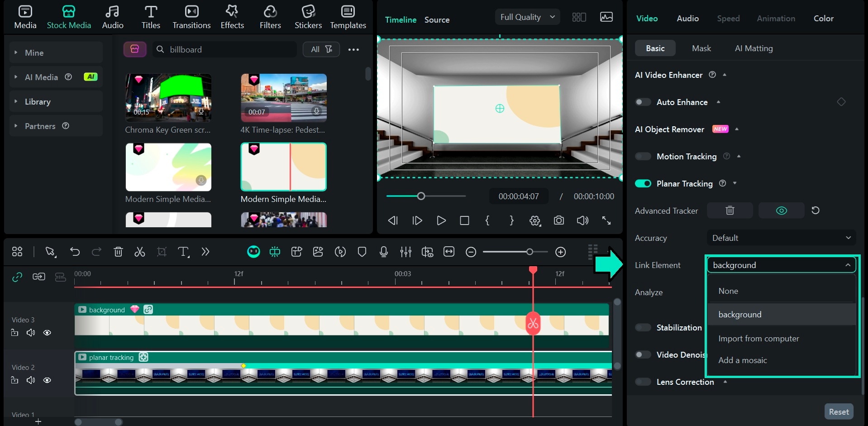Expand the Mine folder
The height and width of the screenshot is (426, 868).
pyautogui.click(x=16, y=53)
